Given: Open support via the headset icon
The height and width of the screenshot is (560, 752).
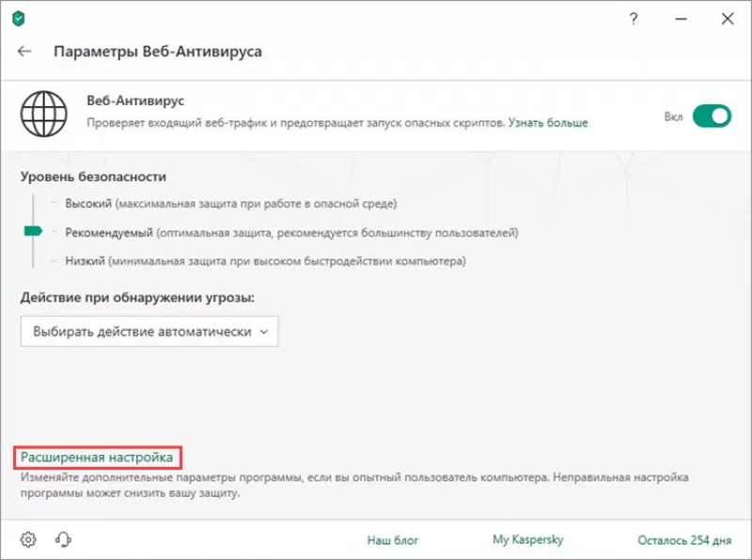Looking at the screenshot, I should tap(64, 539).
